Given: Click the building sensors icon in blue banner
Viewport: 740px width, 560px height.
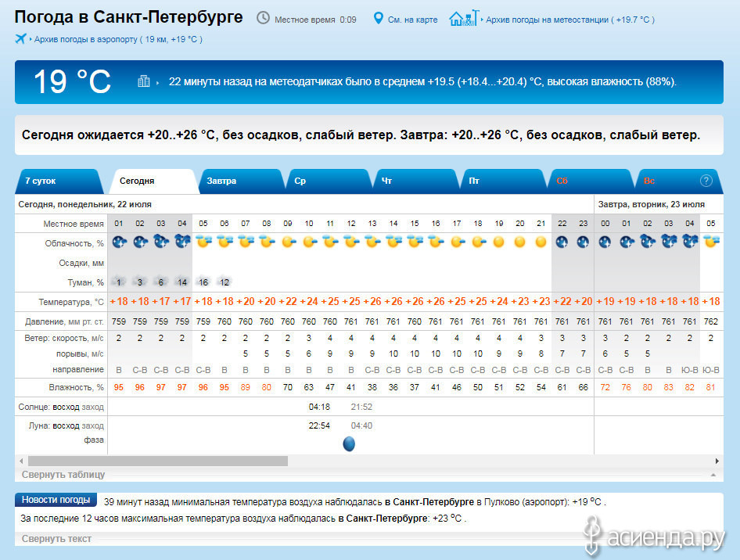Looking at the screenshot, I should (x=144, y=81).
